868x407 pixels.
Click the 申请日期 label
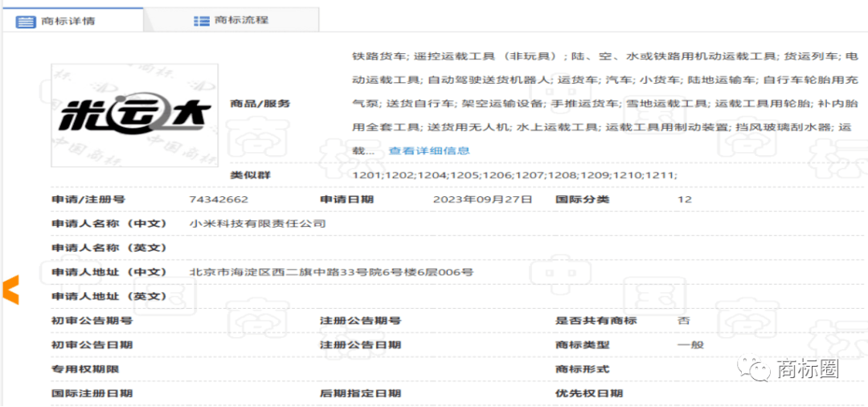(346, 199)
